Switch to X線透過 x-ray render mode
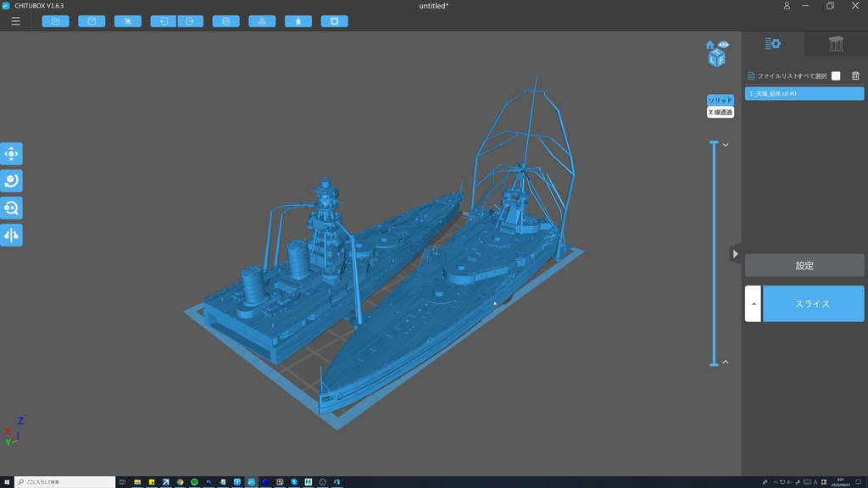This screenshot has width=868, height=488. (x=721, y=113)
